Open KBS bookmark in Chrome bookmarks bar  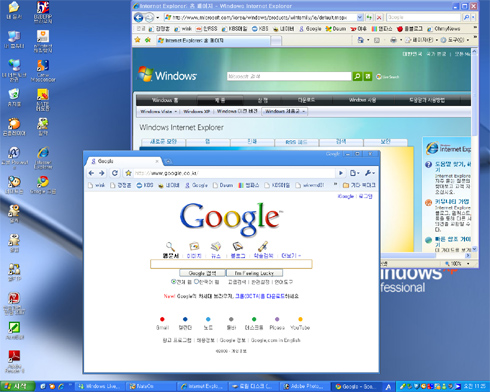click(145, 185)
